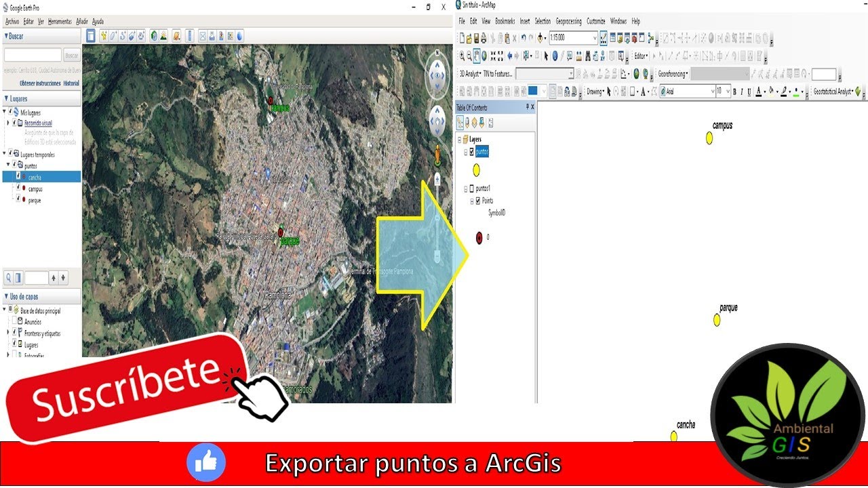Apply Italic from ArcMap Drawing toolbar
Screen dimensions: 868x488
pyautogui.click(x=741, y=91)
